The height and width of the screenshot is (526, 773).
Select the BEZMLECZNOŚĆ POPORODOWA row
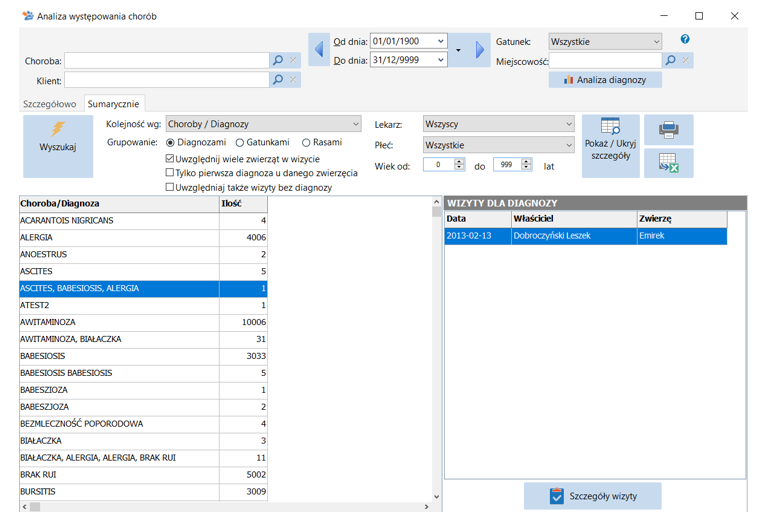pyautogui.click(x=143, y=424)
